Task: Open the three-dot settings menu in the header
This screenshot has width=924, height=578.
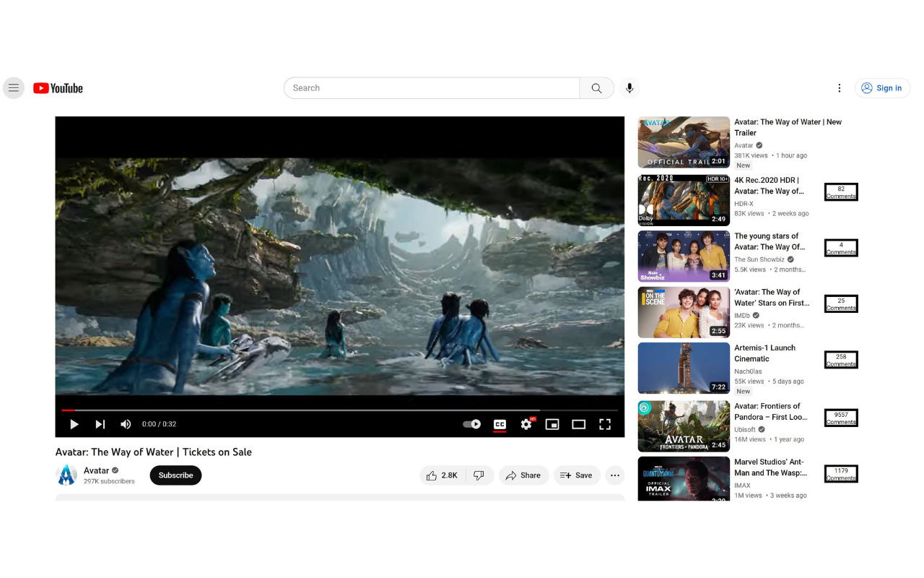Action: coord(839,88)
